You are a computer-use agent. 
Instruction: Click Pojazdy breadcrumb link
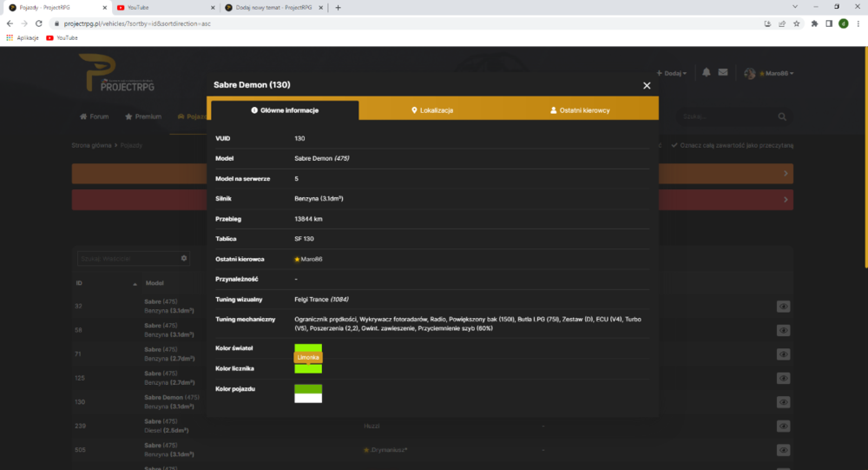point(131,145)
